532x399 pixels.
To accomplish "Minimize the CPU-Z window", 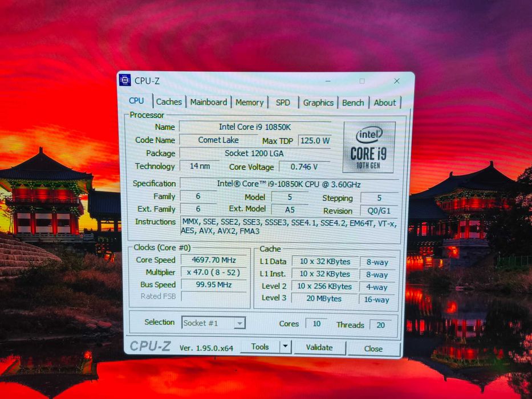I will [x=328, y=81].
